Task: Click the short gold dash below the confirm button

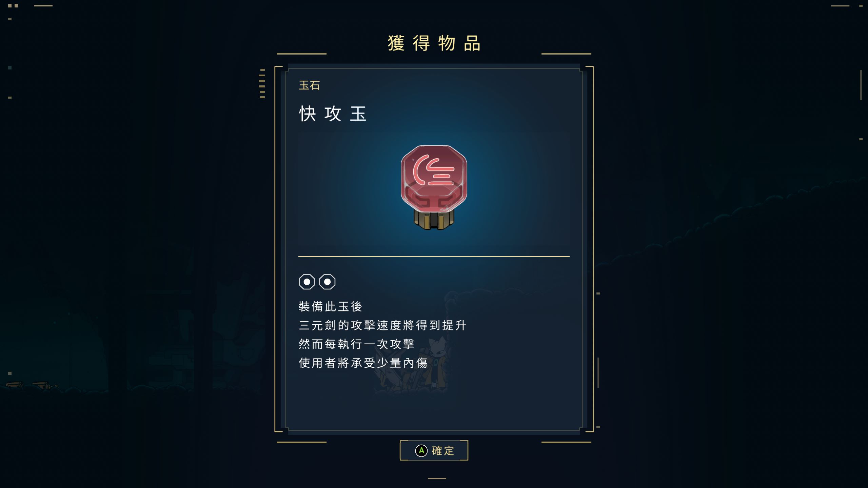Action: [437, 479]
